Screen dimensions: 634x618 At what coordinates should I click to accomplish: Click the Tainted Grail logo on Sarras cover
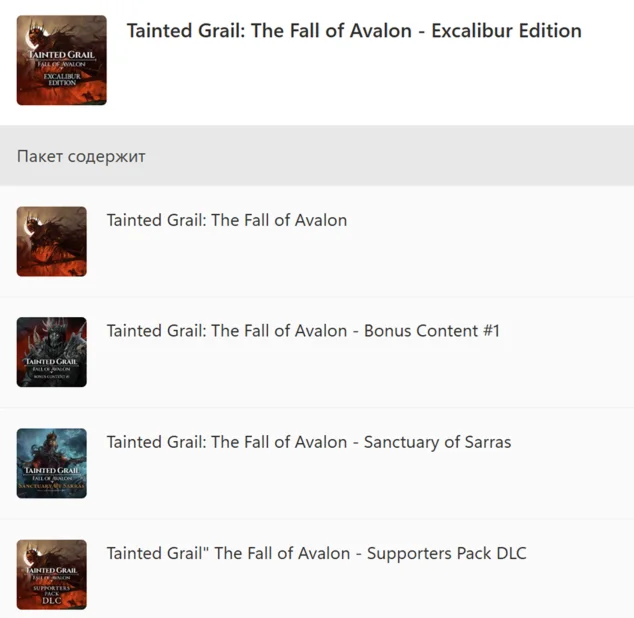51,472
